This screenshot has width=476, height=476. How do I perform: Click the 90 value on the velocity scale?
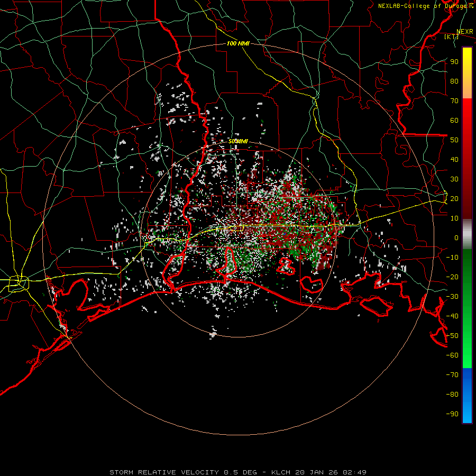(x=454, y=62)
